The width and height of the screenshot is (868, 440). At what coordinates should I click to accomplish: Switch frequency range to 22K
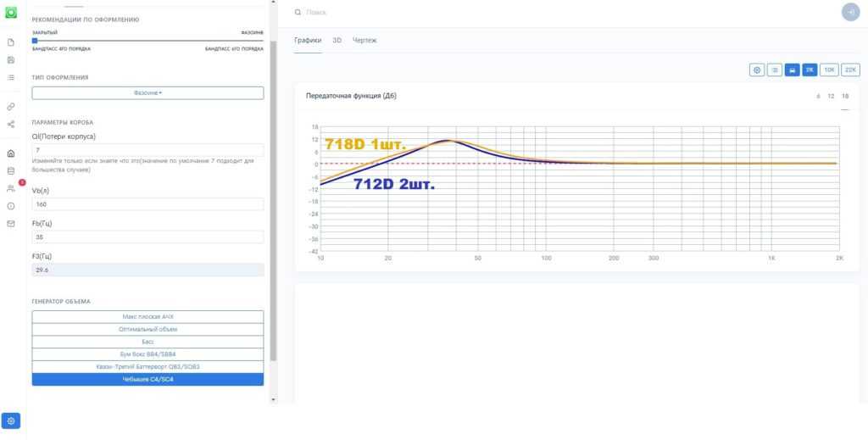pos(850,70)
